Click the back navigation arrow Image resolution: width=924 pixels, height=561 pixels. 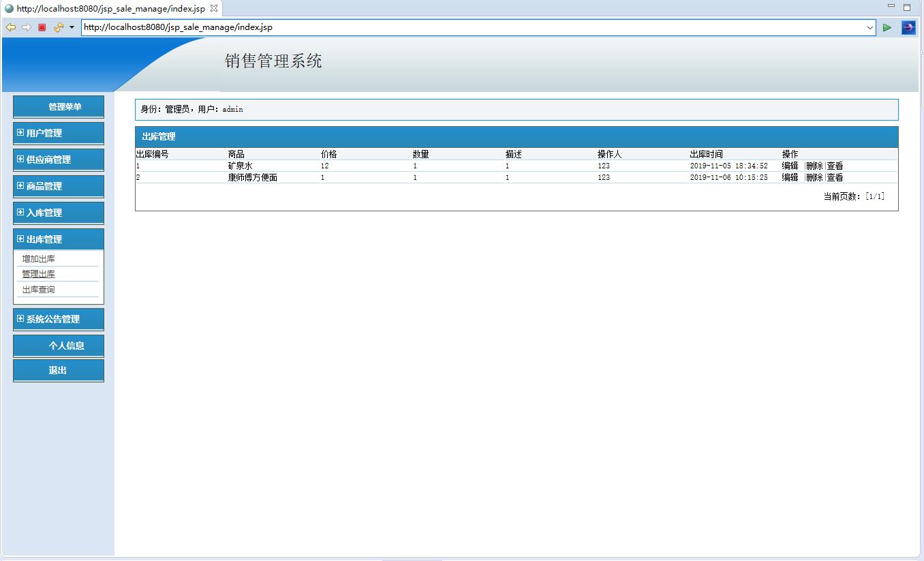(x=10, y=27)
